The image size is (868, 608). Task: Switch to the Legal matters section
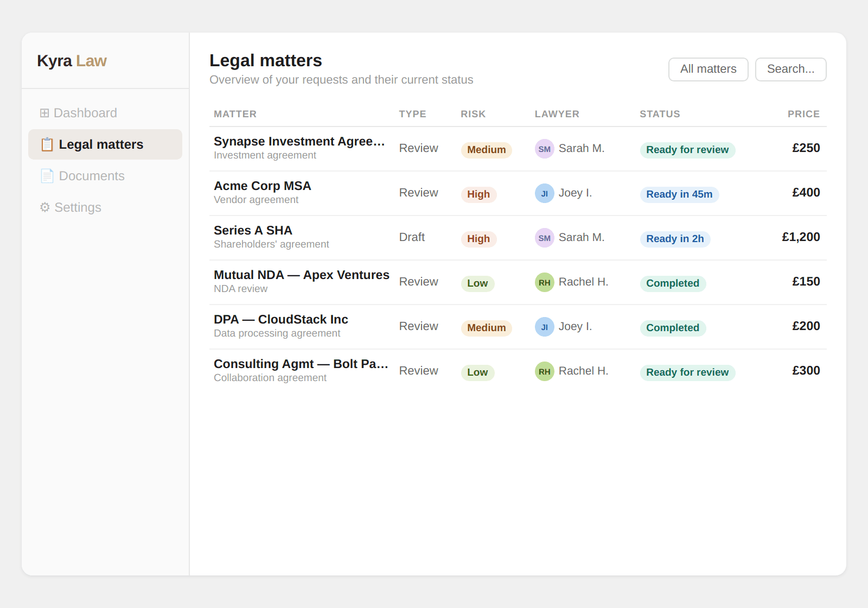point(101,144)
